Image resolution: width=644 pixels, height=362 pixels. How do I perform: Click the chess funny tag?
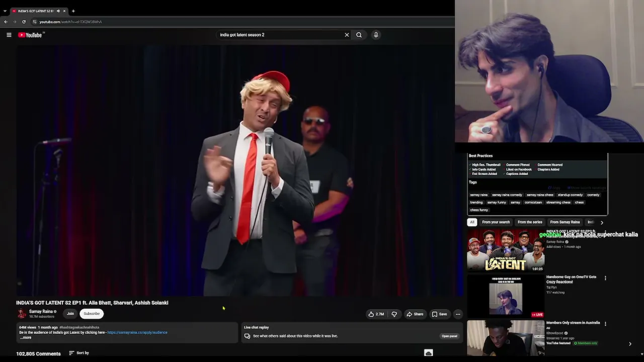point(479,210)
